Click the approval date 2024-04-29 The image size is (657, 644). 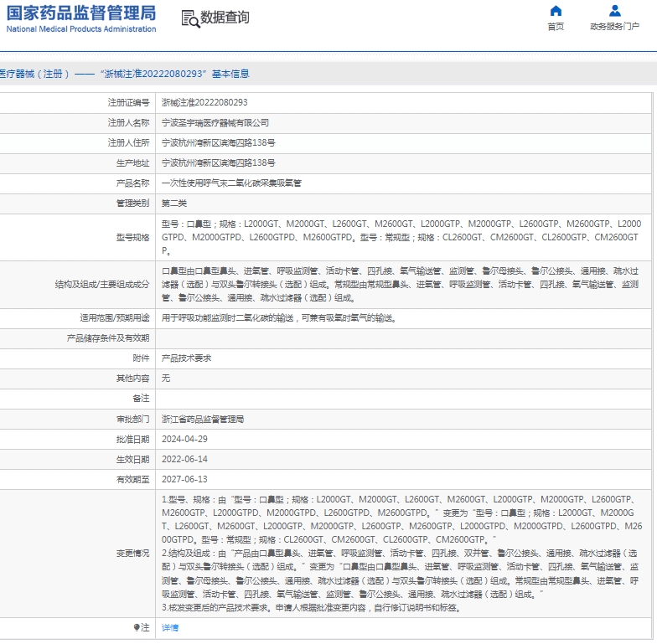coord(184,439)
